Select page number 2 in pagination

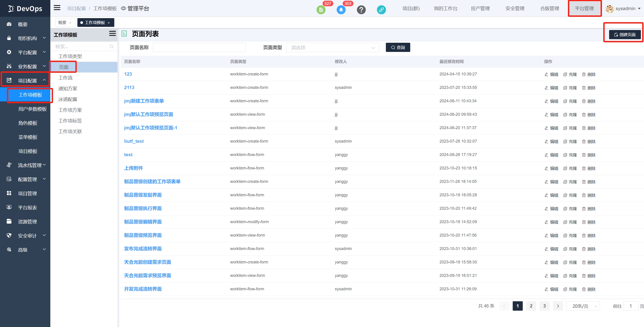click(531, 306)
